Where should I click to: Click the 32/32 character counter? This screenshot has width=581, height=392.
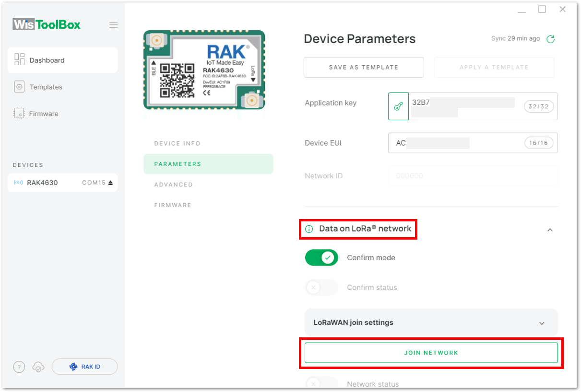tap(538, 106)
